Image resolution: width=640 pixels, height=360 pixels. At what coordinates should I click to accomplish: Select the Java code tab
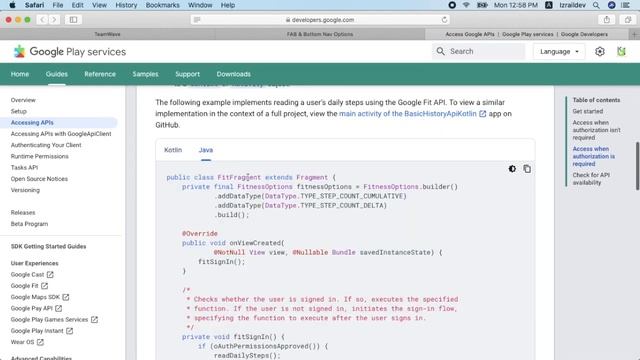tap(206, 150)
